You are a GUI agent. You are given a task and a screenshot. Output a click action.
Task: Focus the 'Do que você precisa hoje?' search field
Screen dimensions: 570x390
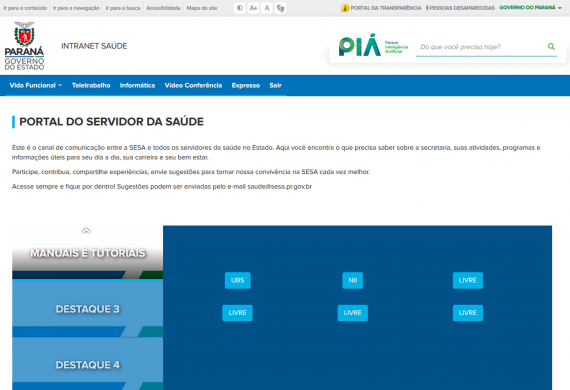pyautogui.click(x=481, y=47)
